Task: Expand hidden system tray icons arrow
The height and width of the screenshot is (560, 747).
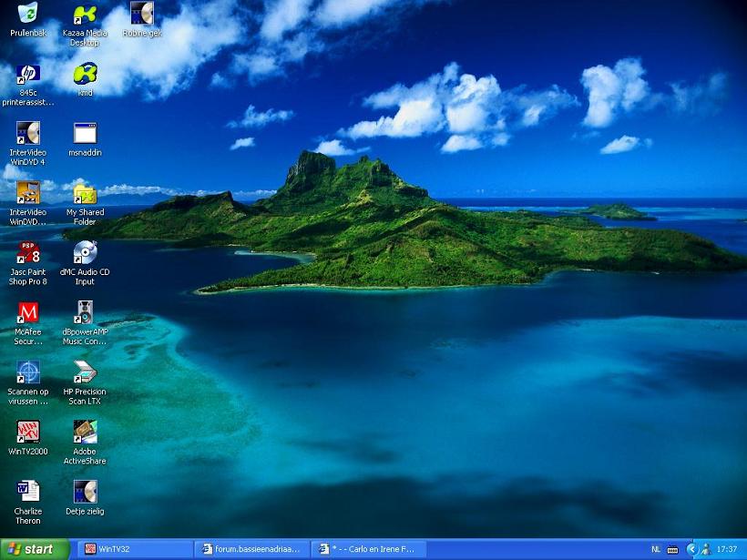Action: coord(691,549)
